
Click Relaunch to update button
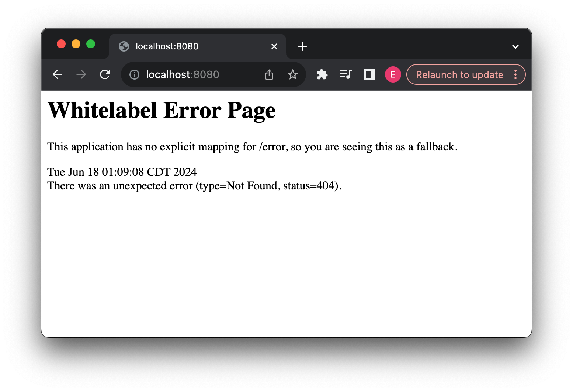pyautogui.click(x=459, y=75)
